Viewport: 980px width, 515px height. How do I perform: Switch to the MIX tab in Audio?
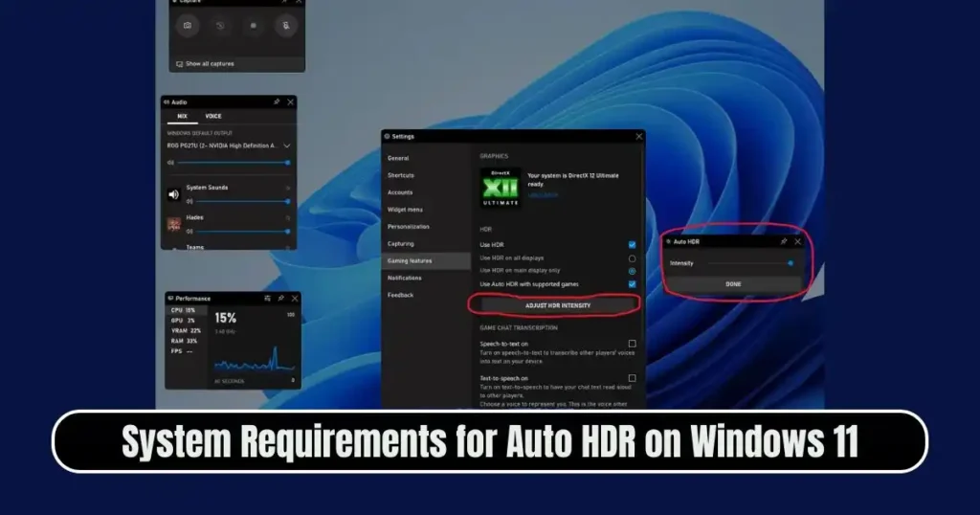[182, 116]
